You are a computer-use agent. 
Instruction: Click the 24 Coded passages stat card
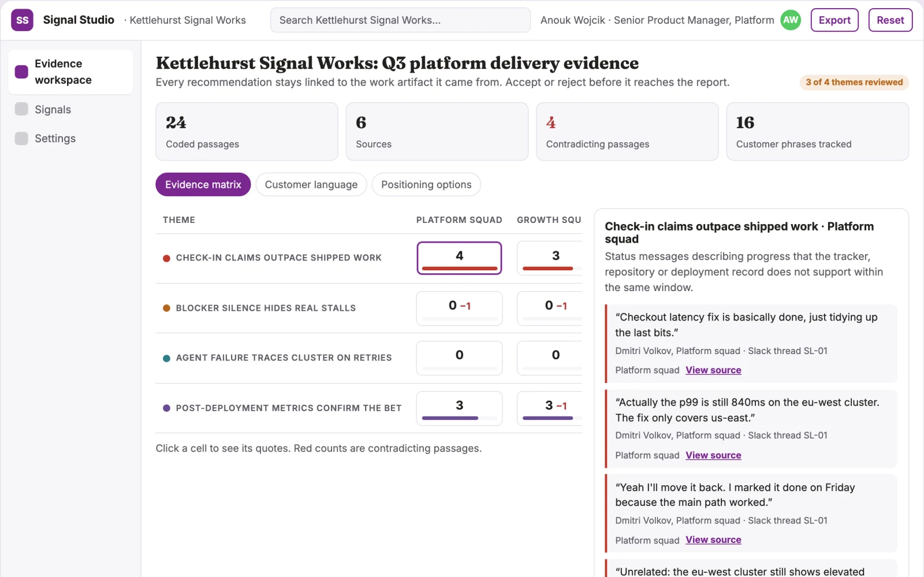click(247, 132)
